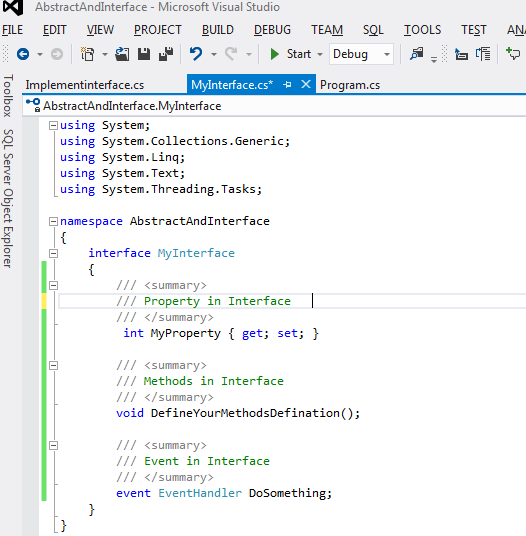Click the Open File toolbar icon

pyautogui.click(x=122, y=54)
